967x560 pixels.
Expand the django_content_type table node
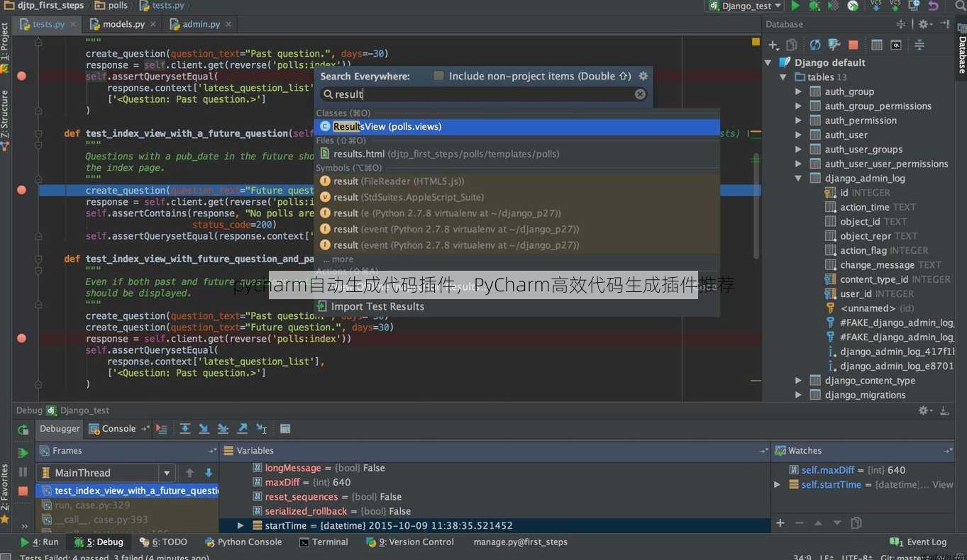(798, 381)
